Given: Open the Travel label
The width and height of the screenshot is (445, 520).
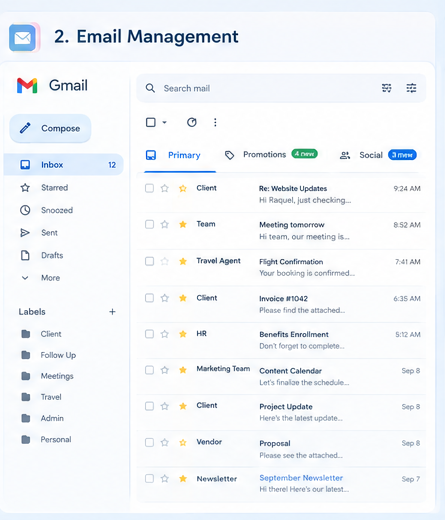Looking at the screenshot, I should pos(51,397).
